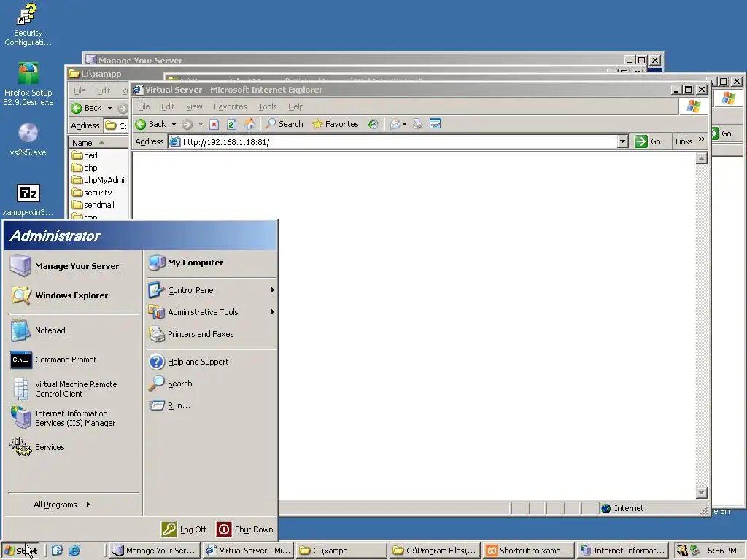This screenshot has height=560, width=747.
Task: Open Notepad from Start menu
Action: click(x=74, y=330)
